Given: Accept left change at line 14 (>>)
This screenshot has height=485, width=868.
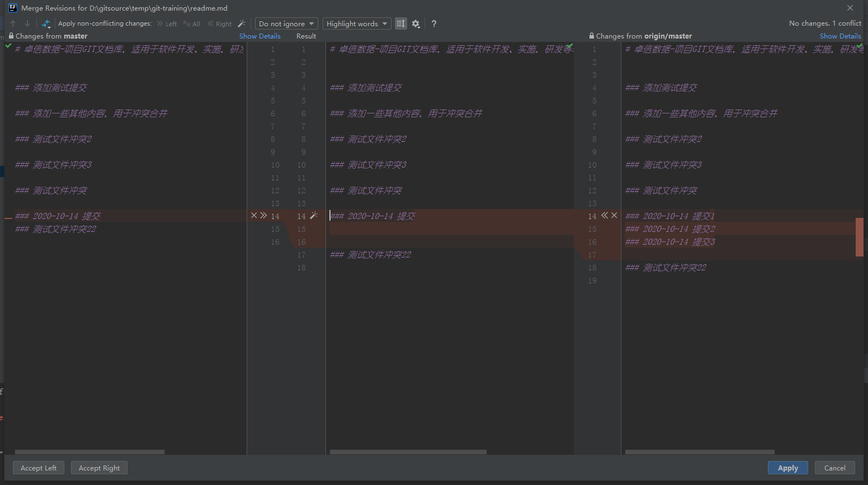Looking at the screenshot, I should (263, 216).
